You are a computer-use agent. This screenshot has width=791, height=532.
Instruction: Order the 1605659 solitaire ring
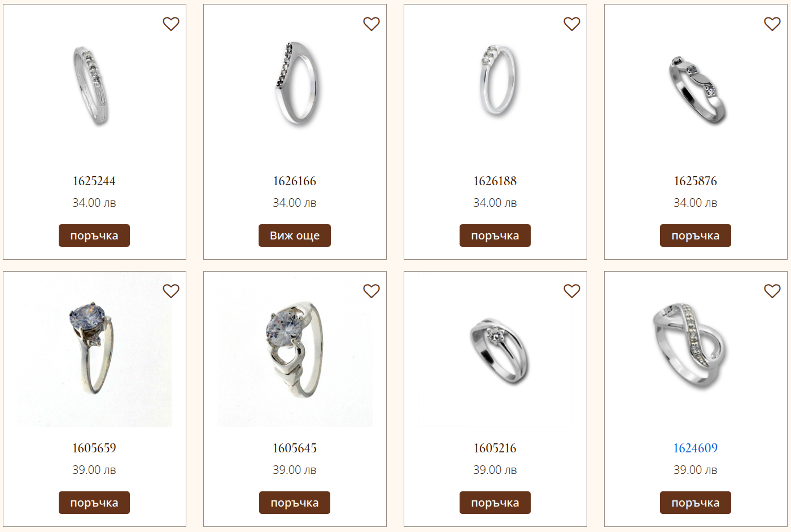(x=94, y=503)
